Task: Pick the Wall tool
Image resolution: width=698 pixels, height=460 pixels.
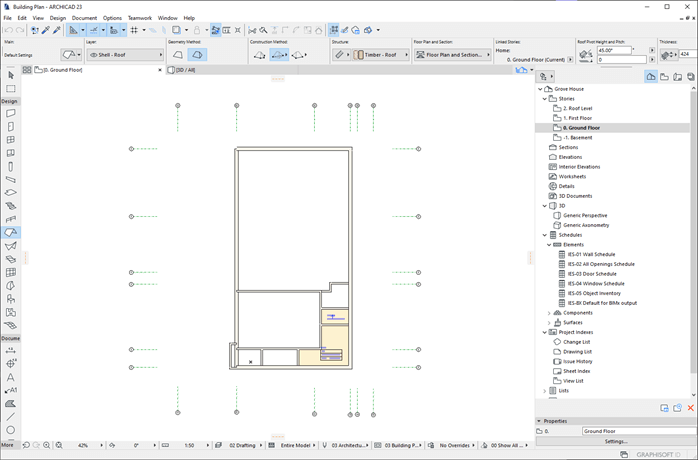Action: coord(11,113)
